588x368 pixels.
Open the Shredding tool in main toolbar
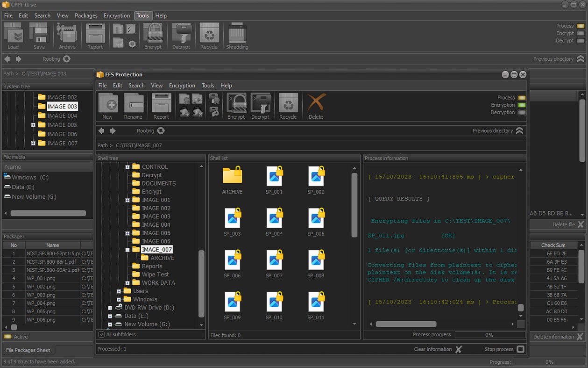tap(237, 33)
